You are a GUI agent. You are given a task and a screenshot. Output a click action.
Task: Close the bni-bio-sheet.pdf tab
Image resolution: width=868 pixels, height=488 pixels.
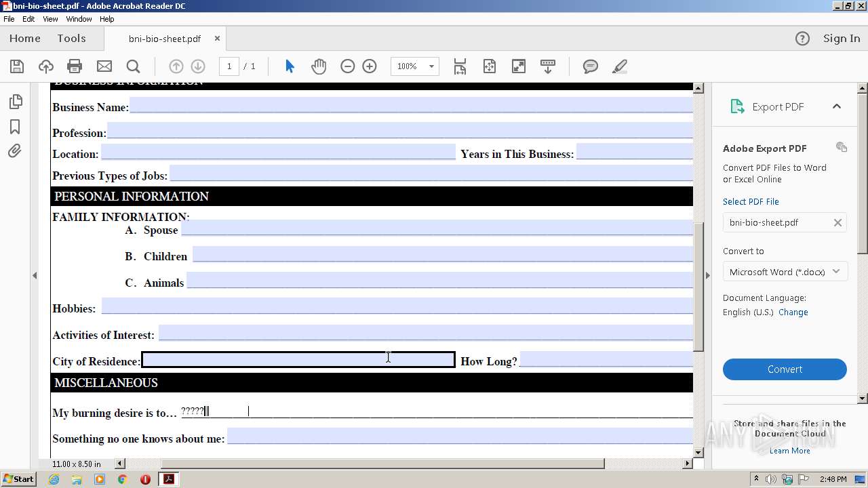click(217, 39)
